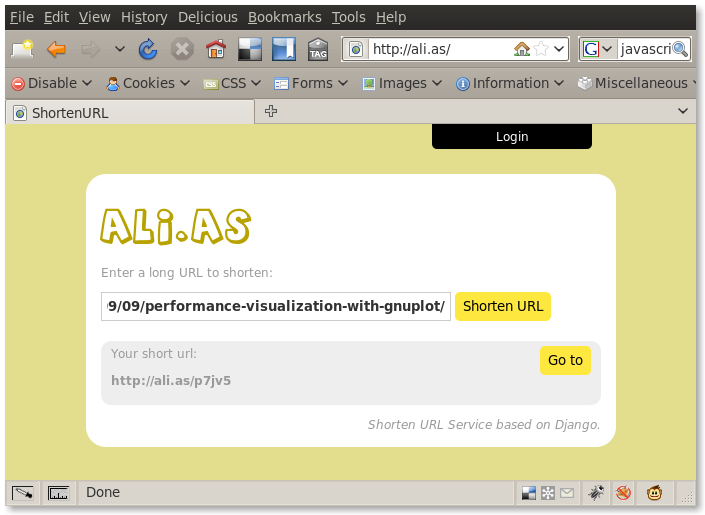705x515 pixels.
Task: Open the History menu
Action: (144, 17)
